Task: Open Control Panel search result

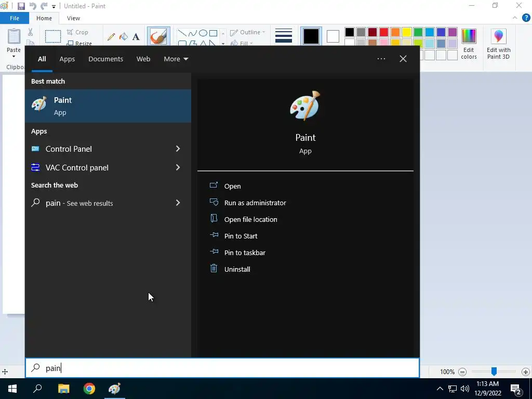Action: click(x=98, y=149)
